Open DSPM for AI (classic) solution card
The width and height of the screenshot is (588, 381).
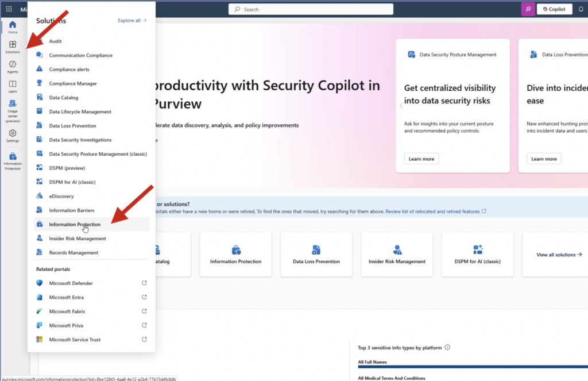(477, 255)
